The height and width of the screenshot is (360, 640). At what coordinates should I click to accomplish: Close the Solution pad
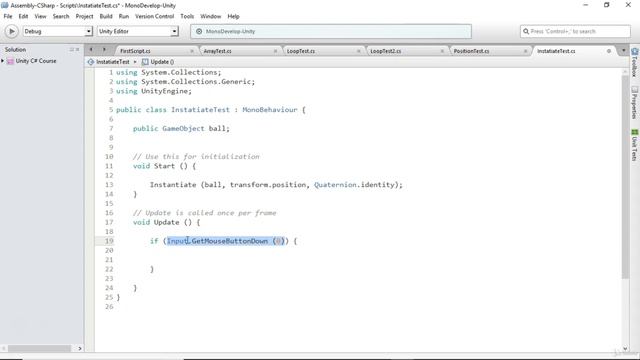[78, 49]
